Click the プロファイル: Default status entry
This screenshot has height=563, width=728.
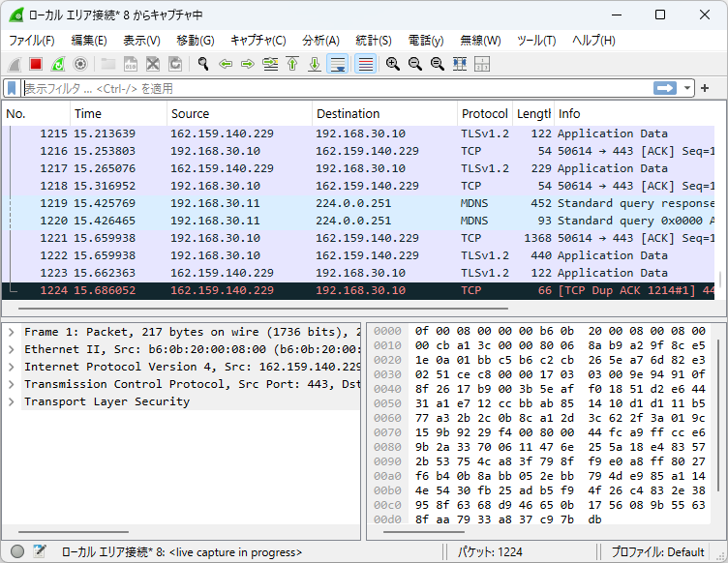tap(657, 551)
